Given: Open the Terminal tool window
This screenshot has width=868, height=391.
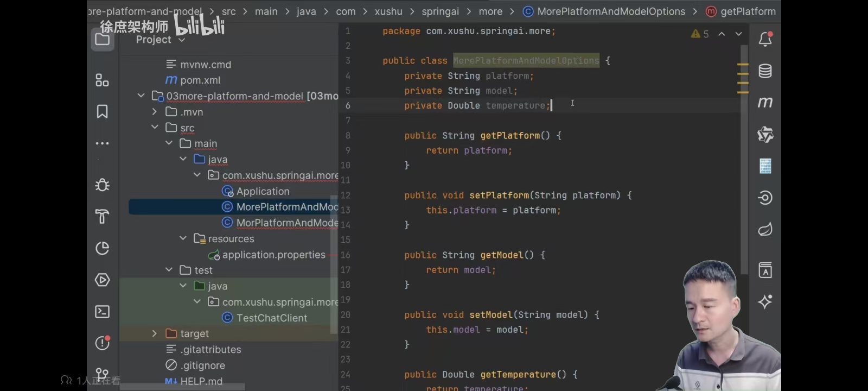Looking at the screenshot, I should 102,312.
